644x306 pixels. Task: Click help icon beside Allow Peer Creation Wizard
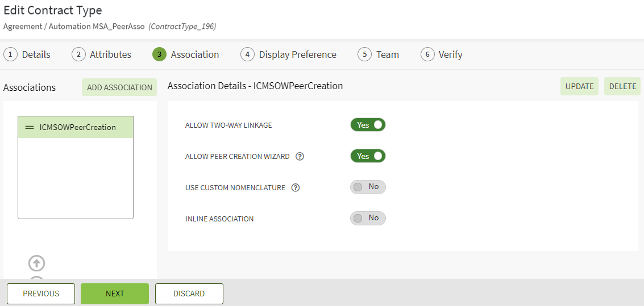300,157
